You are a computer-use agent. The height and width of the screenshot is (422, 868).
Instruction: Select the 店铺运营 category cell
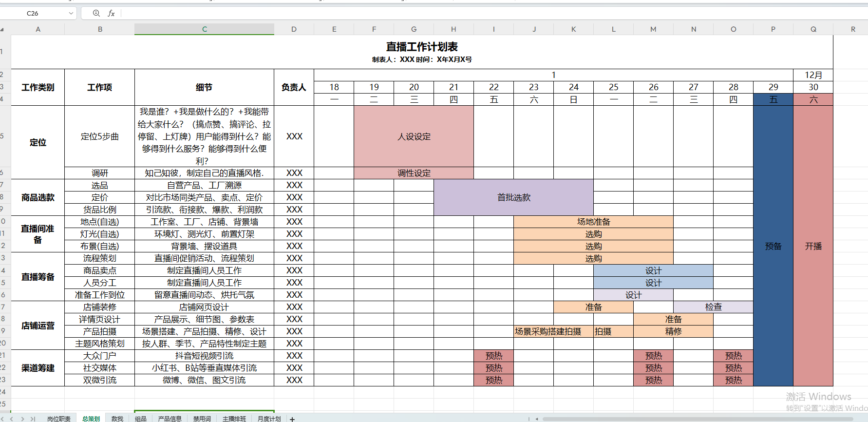[x=38, y=326]
